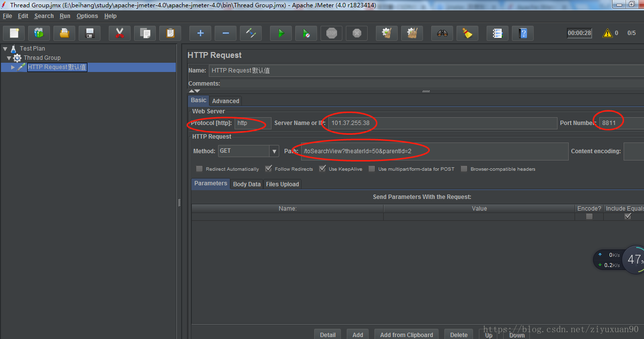Click the Toggle enable/disable icon
The width and height of the screenshot is (644, 339).
pyautogui.click(x=251, y=33)
